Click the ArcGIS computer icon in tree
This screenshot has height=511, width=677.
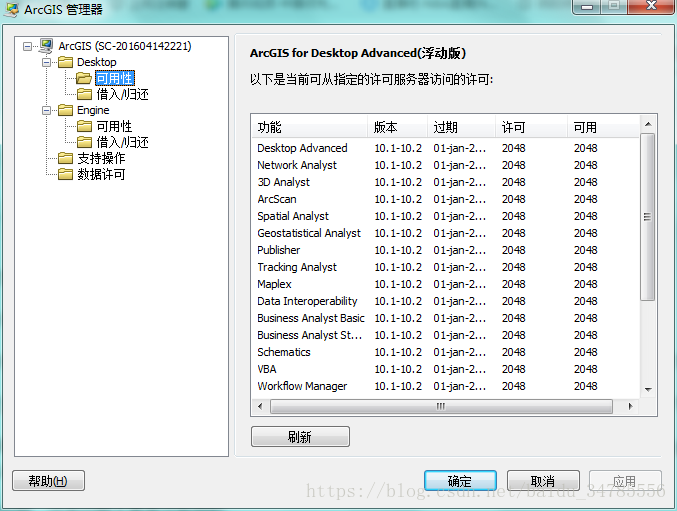[46, 45]
